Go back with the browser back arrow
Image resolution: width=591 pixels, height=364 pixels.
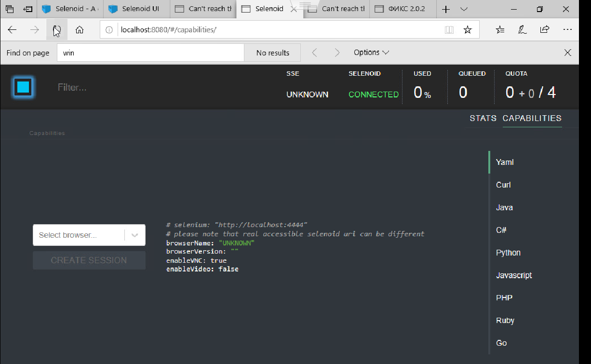click(12, 30)
